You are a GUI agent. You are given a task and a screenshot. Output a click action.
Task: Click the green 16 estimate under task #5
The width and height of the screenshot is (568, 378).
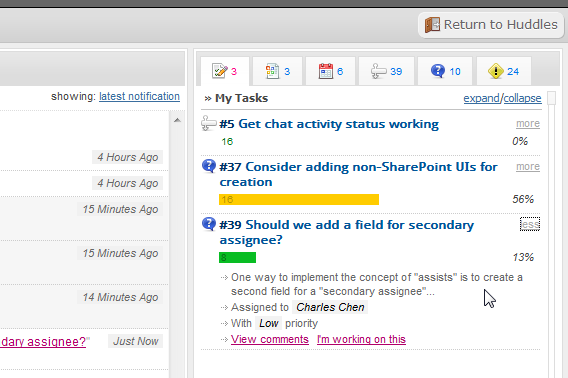(x=227, y=141)
